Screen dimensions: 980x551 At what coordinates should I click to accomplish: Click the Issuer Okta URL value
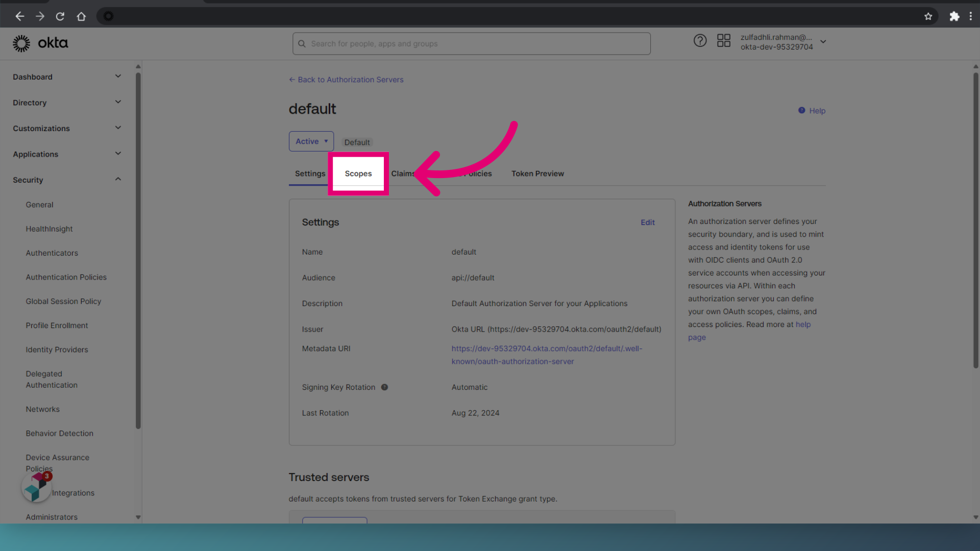click(556, 330)
